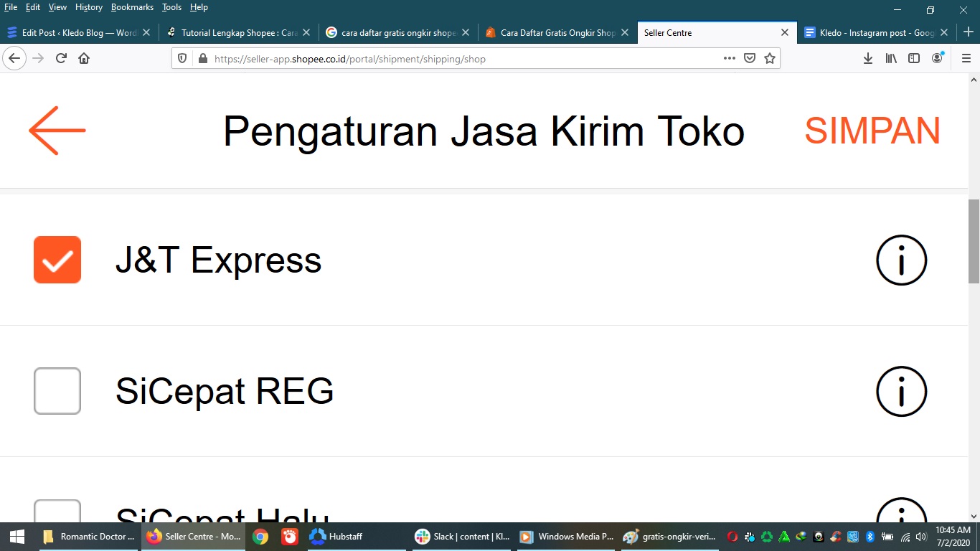Close the Edit Post Kledo Blog tab
Screen dimensions: 980x551
pos(146,32)
